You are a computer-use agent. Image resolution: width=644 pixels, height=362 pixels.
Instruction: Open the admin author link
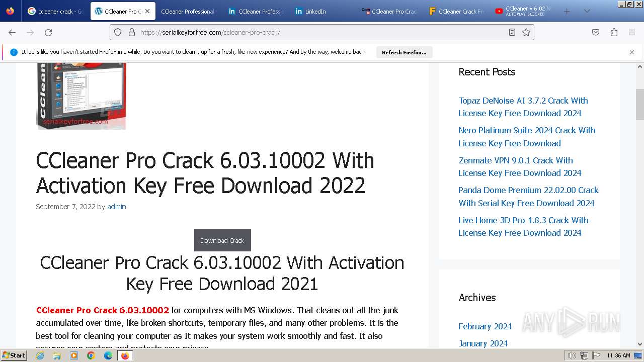pos(117,207)
